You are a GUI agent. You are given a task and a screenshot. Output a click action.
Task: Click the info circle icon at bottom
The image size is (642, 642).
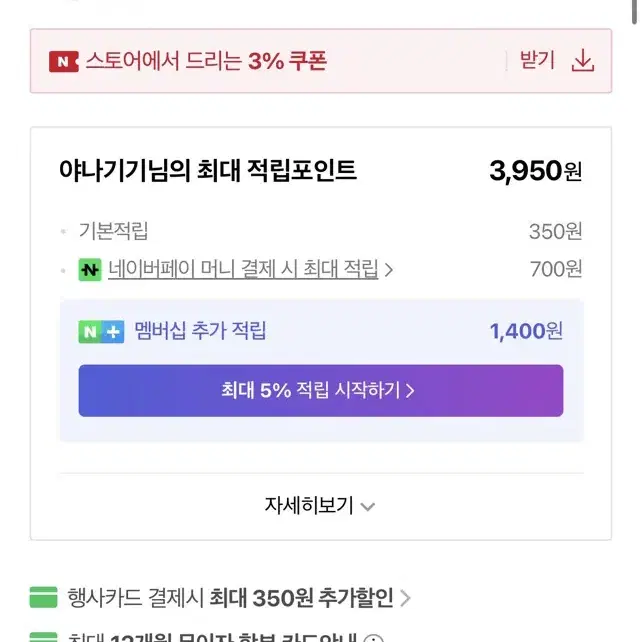click(373, 638)
